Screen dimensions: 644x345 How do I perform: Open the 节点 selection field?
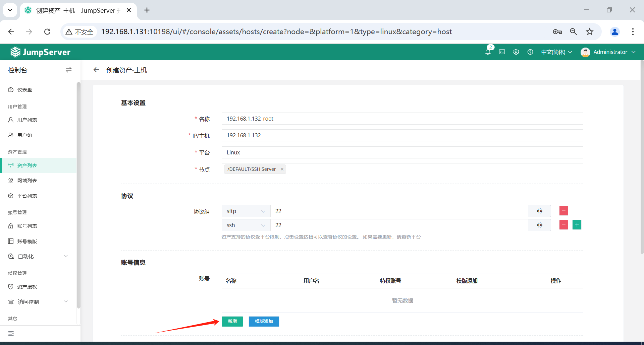click(x=402, y=169)
